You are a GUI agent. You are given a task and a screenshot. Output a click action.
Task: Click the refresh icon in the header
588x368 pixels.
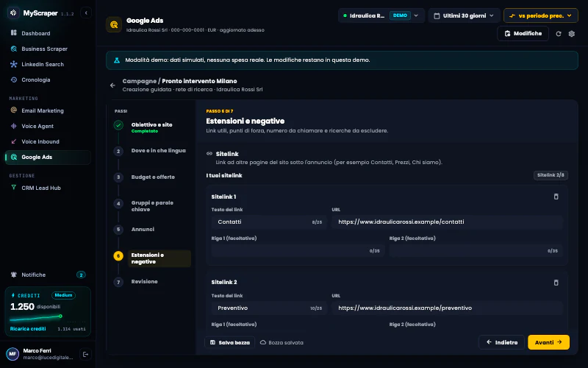tap(559, 34)
